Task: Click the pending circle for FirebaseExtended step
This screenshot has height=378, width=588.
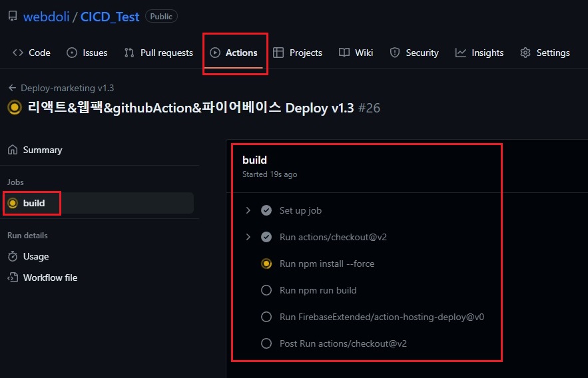Action: pos(266,317)
